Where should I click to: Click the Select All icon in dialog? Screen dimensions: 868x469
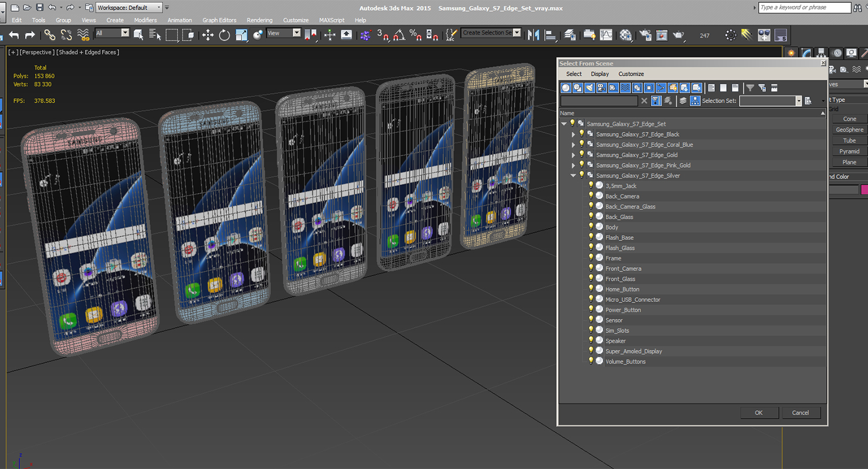pyautogui.click(x=711, y=88)
